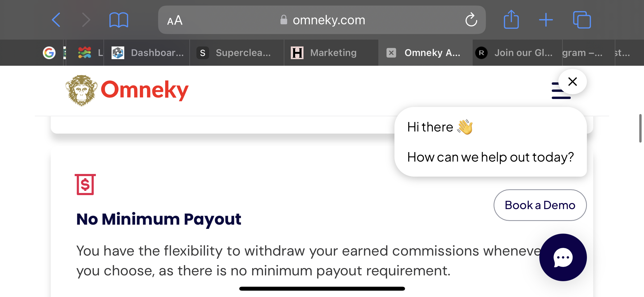The height and width of the screenshot is (297, 644).
Task: Close the Omneky A... tab
Action: click(391, 53)
